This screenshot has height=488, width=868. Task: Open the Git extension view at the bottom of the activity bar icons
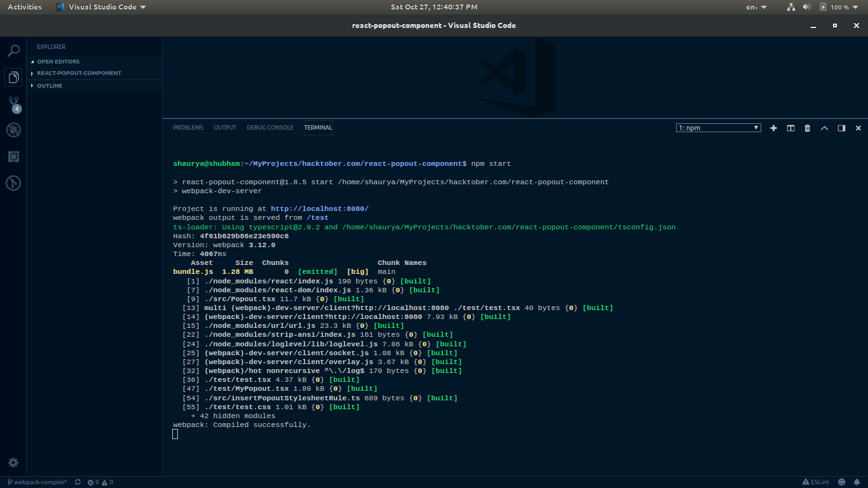click(13, 184)
